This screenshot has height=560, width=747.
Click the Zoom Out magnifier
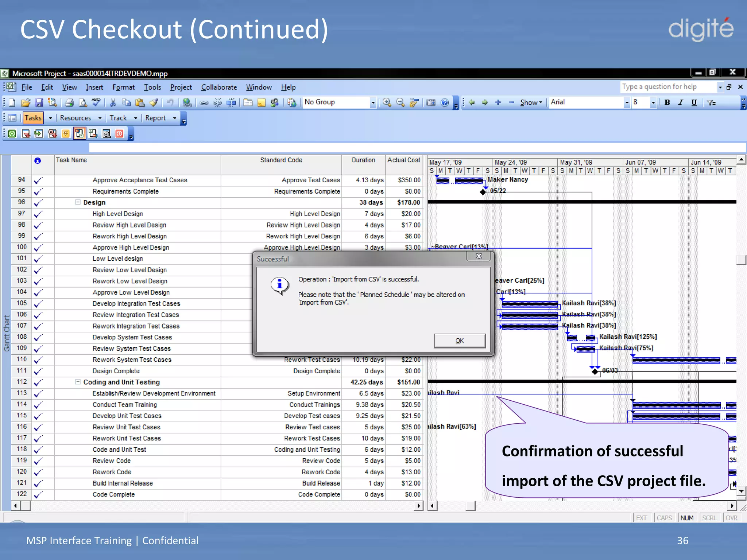tap(400, 102)
